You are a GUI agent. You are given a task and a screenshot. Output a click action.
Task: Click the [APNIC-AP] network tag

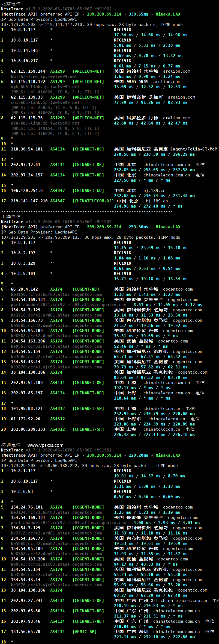pos(85,631)
